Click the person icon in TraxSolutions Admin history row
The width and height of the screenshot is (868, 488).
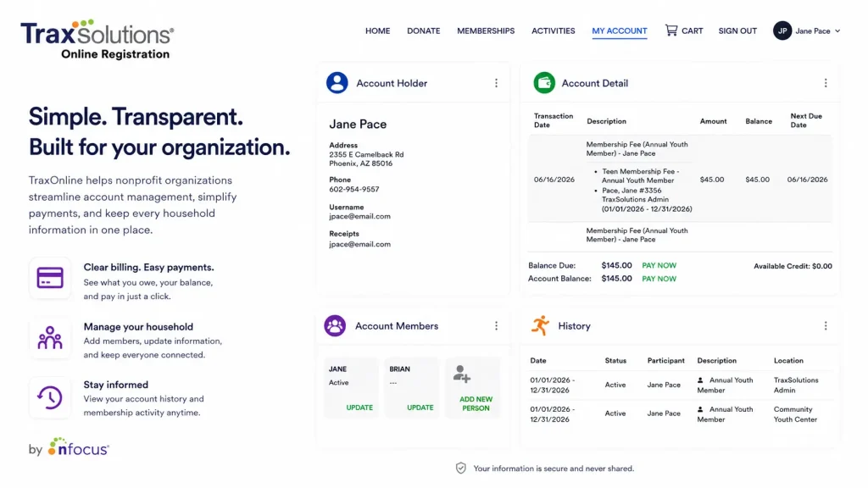tap(700, 380)
